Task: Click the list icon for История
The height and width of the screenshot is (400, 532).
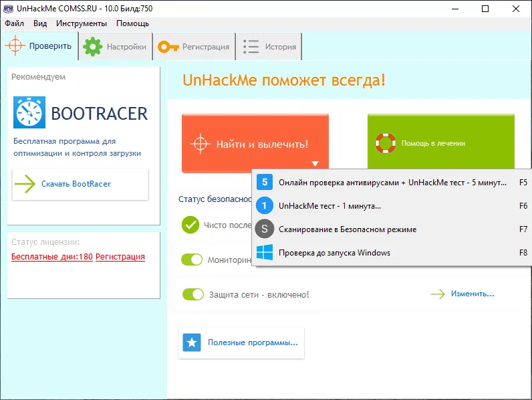Action: [251, 47]
